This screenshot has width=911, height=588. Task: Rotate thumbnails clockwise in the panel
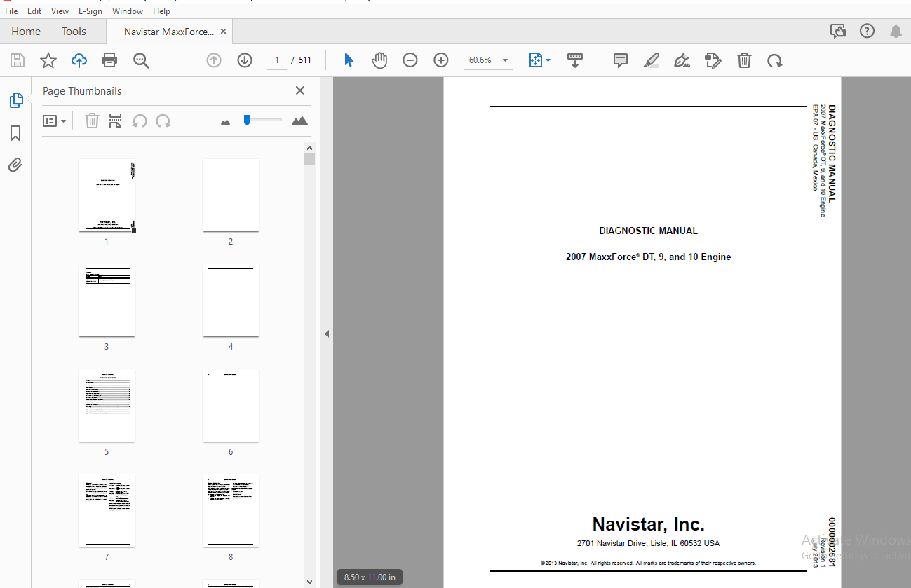163,121
